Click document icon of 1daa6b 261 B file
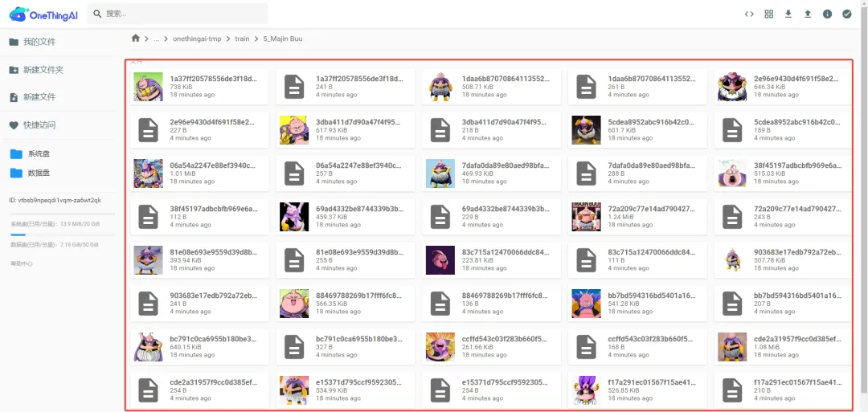The height and width of the screenshot is (412, 868). 587,87
